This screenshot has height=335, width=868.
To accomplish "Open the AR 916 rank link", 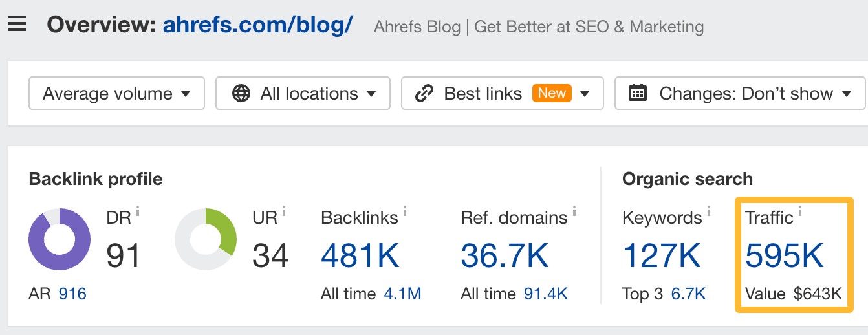I will [72, 294].
